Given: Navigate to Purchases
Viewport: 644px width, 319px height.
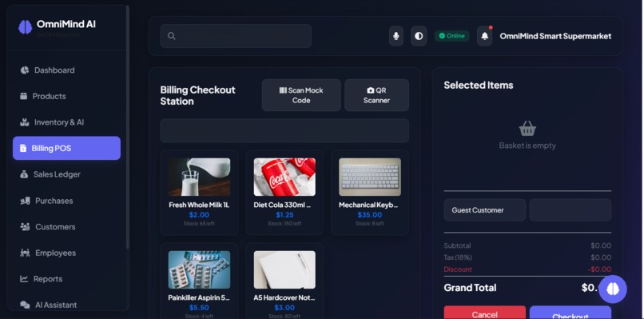Looking at the screenshot, I should pos(66,201).
